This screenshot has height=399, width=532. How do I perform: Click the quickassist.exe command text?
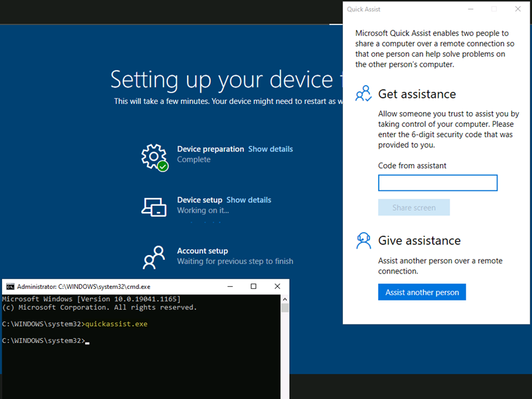pyautogui.click(x=116, y=324)
